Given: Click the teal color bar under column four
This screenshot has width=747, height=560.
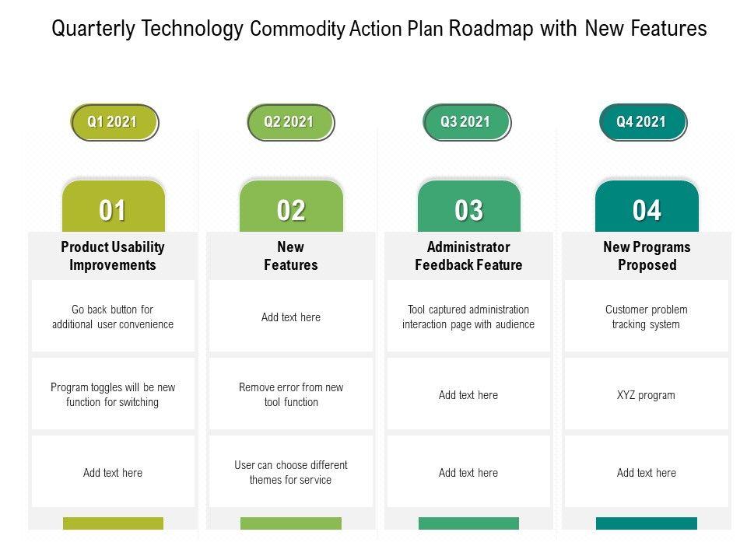Looking at the screenshot, I should (x=647, y=523).
